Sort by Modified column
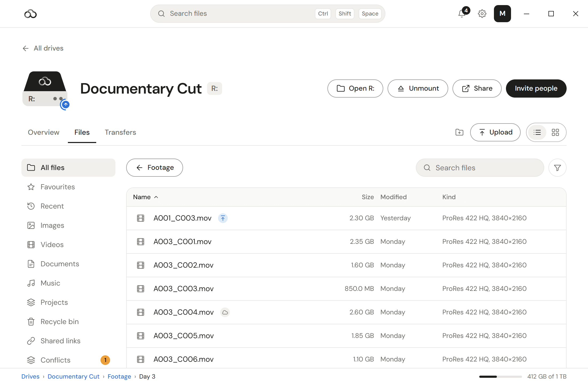Viewport: 588px width, 385px height. [393, 197]
